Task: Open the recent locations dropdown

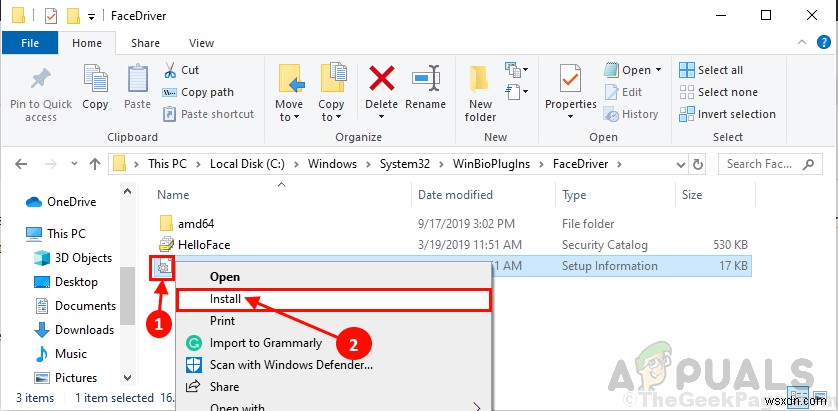Action: click(x=74, y=164)
